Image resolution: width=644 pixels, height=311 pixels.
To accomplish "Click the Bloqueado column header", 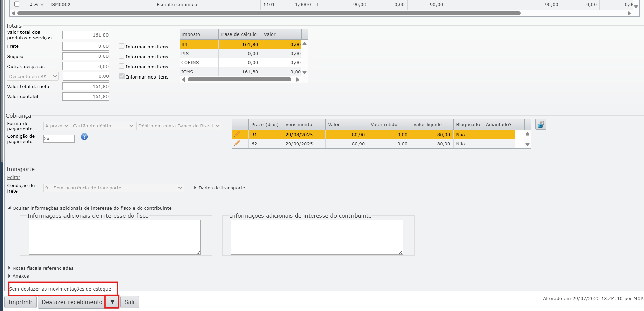I will (468, 125).
